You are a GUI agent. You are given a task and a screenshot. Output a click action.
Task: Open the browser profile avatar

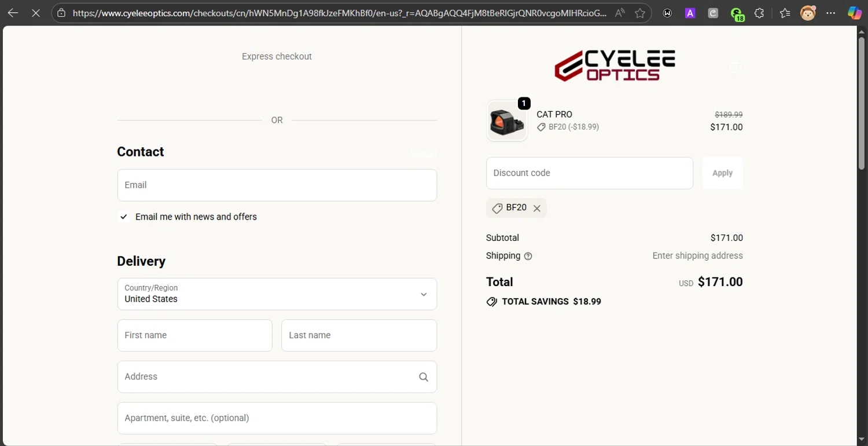click(x=808, y=13)
